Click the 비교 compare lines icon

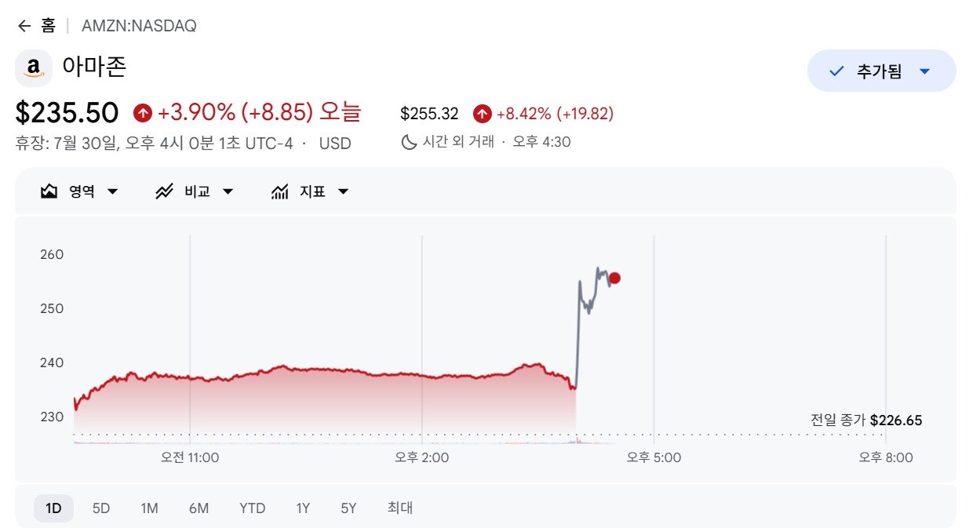164,191
